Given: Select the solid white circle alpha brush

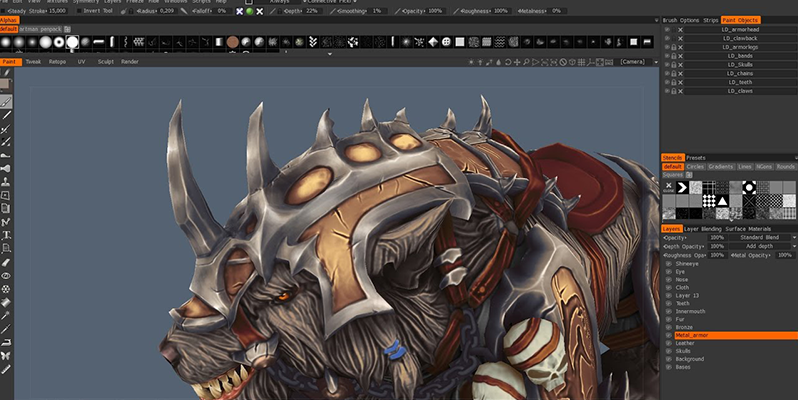Looking at the screenshot, I should click(x=73, y=42).
